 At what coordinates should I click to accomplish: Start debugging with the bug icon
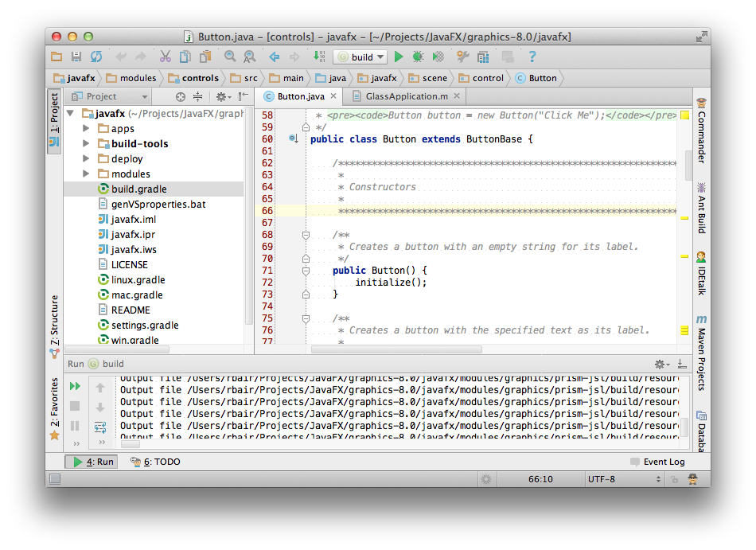pos(419,57)
